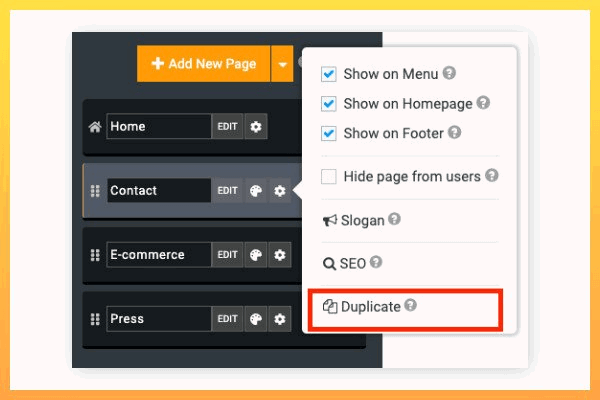Select the Contact page name field
The width and height of the screenshot is (600, 400).
[158, 190]
